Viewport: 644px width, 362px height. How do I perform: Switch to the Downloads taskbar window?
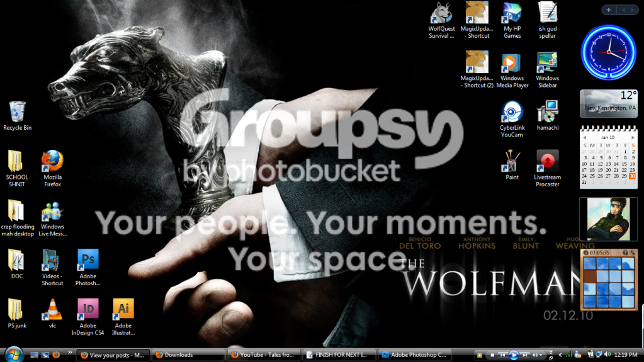188,355
